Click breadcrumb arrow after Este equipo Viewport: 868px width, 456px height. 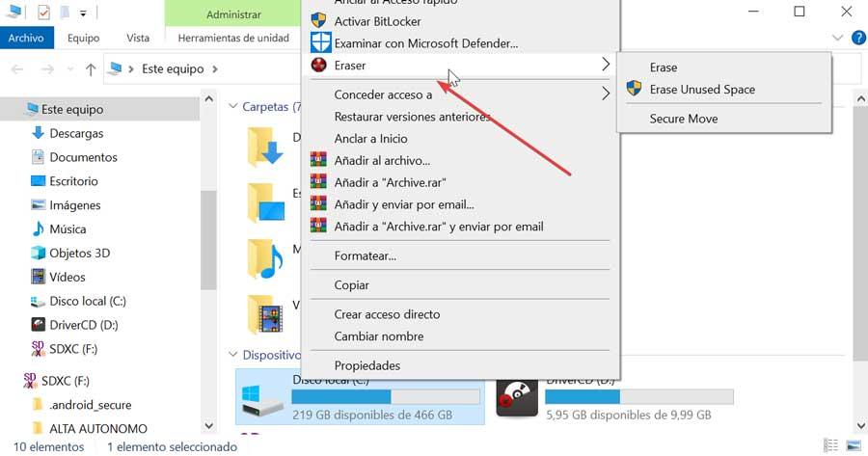pos(215,69)
